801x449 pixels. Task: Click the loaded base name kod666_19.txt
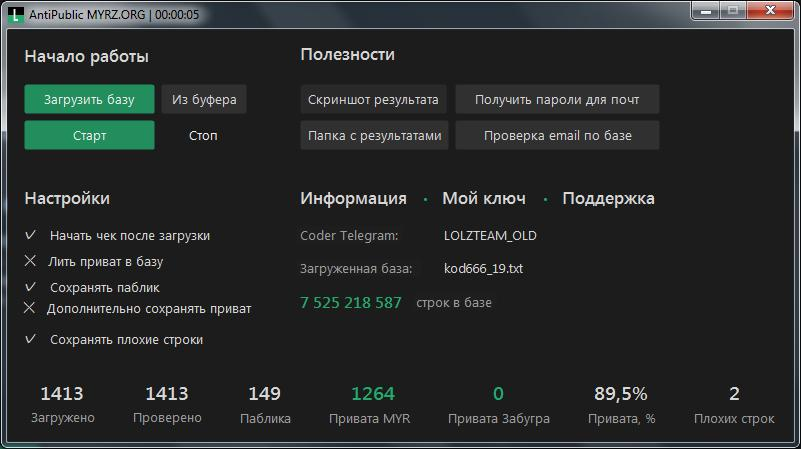coord(483,268)
